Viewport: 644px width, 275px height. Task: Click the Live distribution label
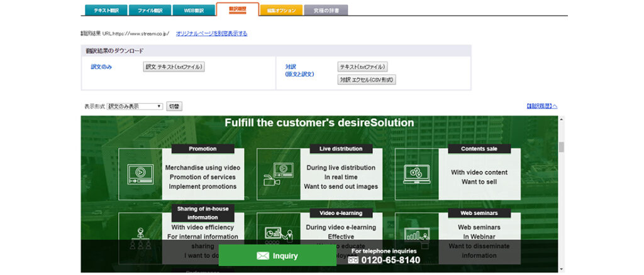pos(341,149)
